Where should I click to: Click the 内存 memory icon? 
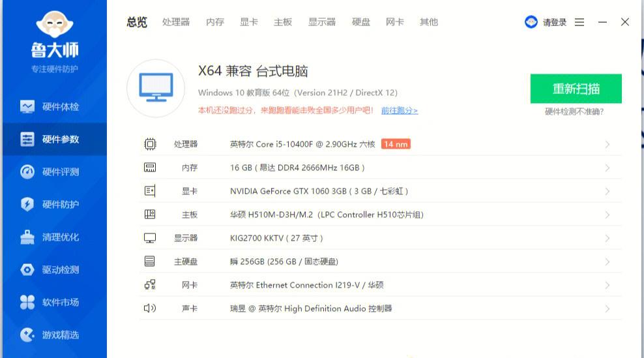point(150,168)
